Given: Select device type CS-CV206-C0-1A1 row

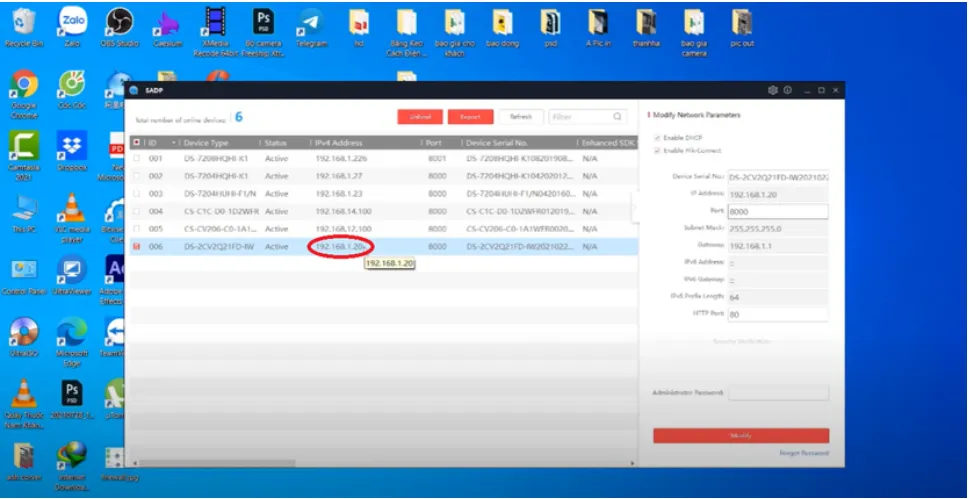Looking at the screenshot, I should [x=383, y=229].
